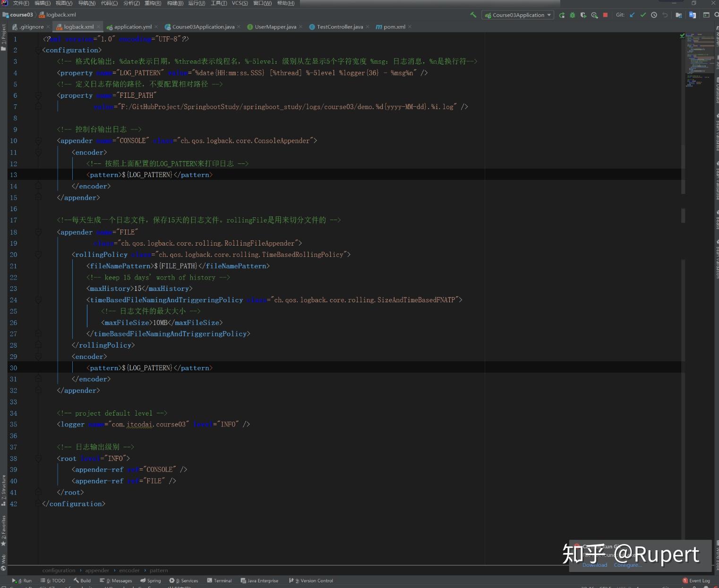The image size is (719, 588).
Task: Collapse the configuration tag fold on line 2
Action: [x=38, y=51]
